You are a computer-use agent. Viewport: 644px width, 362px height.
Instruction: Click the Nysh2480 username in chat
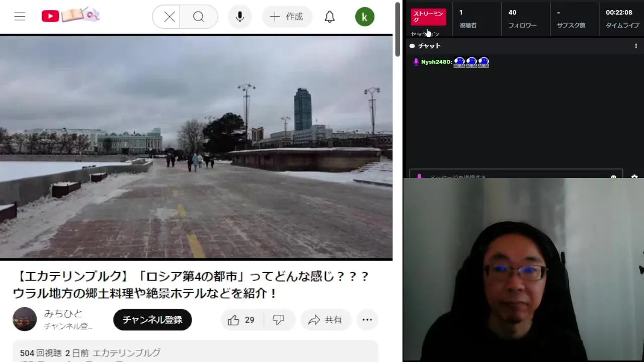436,62
